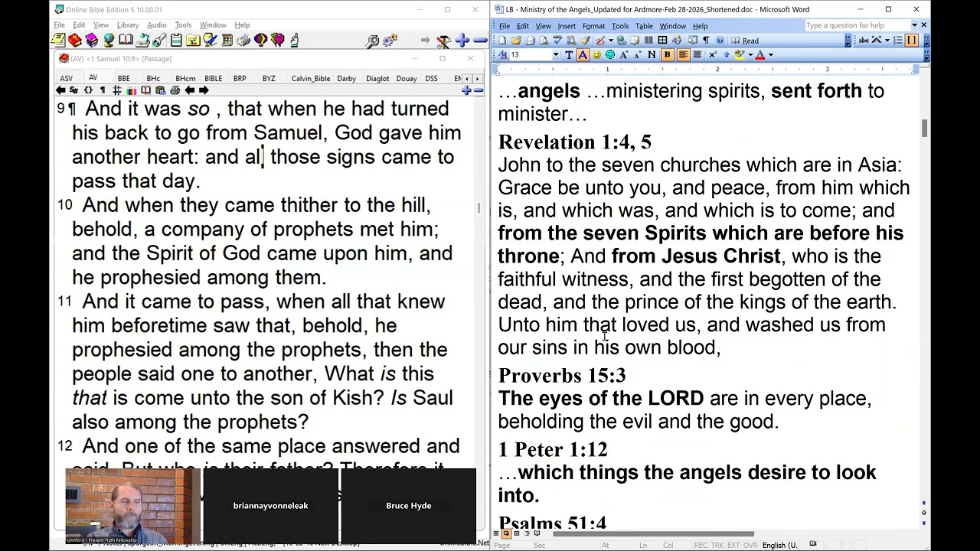The height and width of the screenshot is (551, 980).
Task: Click the colored bars highlight icon in passage toolbar
Action: click(132, 90)
